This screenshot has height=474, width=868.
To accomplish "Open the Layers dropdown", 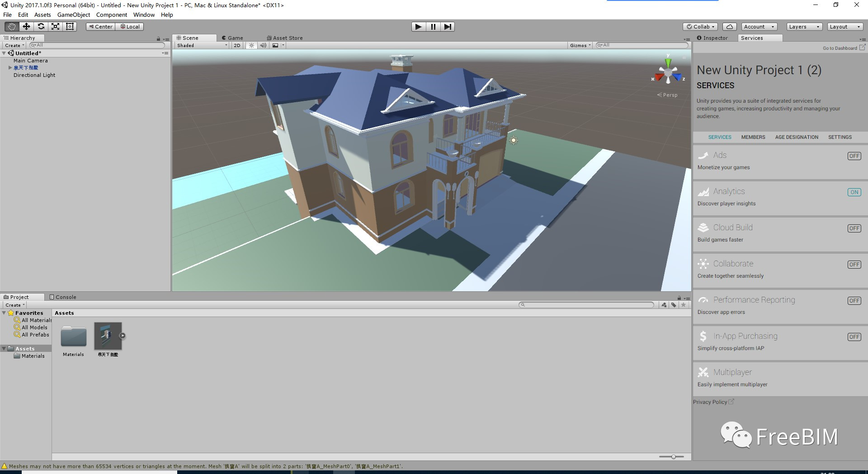I will tap(804, 27).
